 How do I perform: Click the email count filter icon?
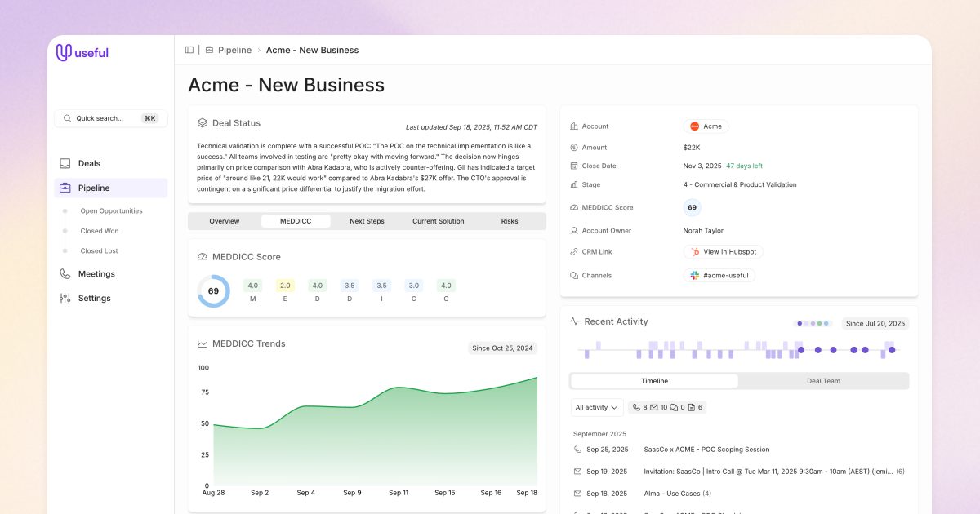coord(654,407)
